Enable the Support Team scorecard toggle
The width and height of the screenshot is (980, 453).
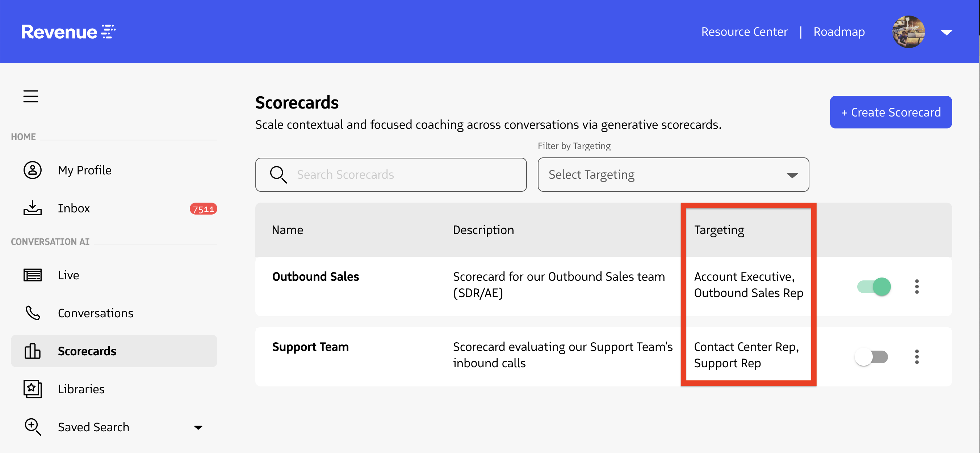click(x=871, y=357)
